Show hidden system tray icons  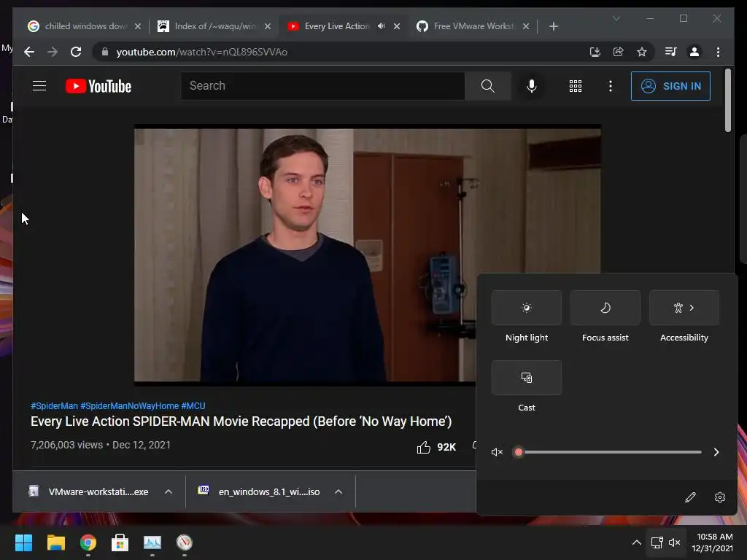pos(636,542)
